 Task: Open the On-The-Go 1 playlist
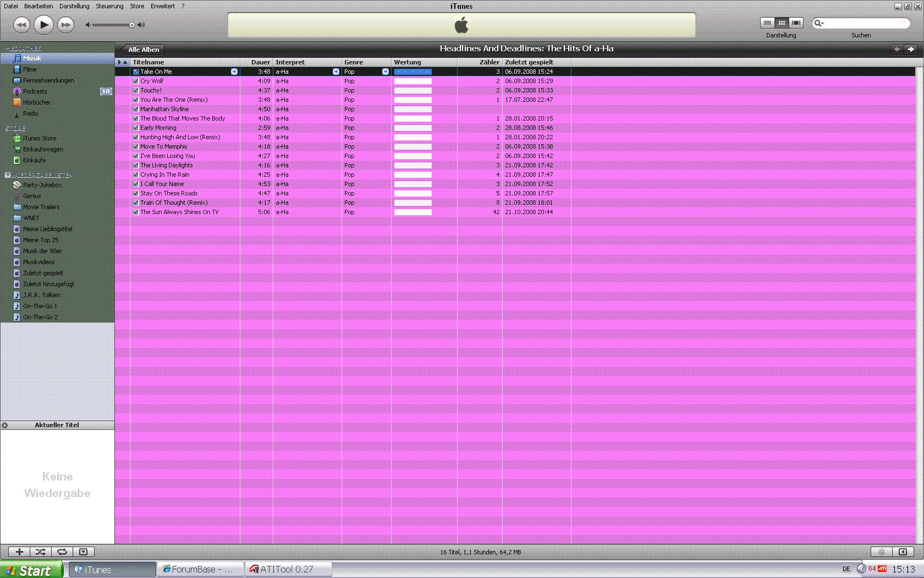[x=57, y=306]
